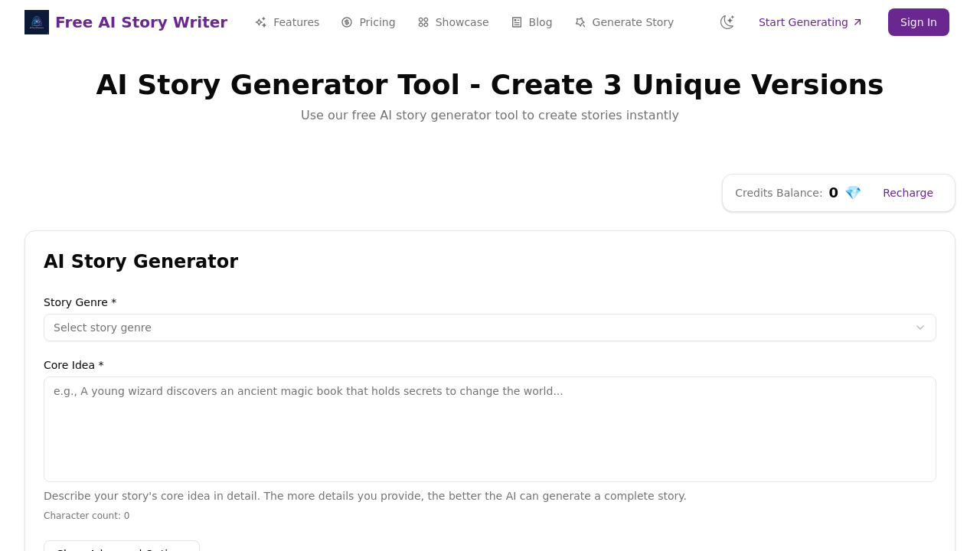
Task: Toggle dark mode with the moon icon
Action: click(x=726, y=21)
